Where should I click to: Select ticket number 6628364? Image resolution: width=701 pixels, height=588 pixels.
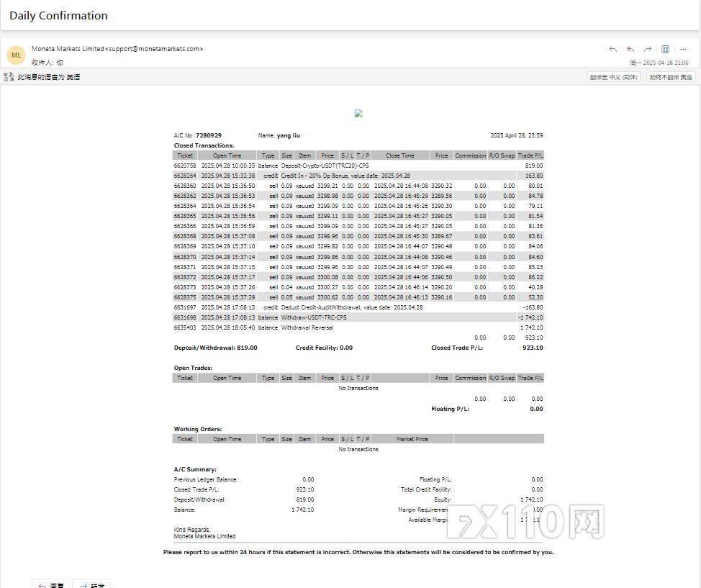(185, 206)
